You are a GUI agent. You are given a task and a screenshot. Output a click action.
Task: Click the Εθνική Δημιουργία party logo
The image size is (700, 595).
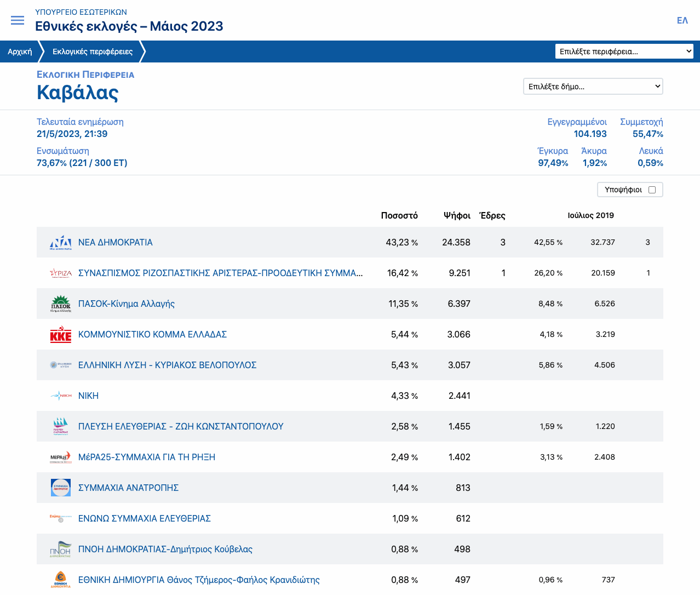[x=61, y=580]
